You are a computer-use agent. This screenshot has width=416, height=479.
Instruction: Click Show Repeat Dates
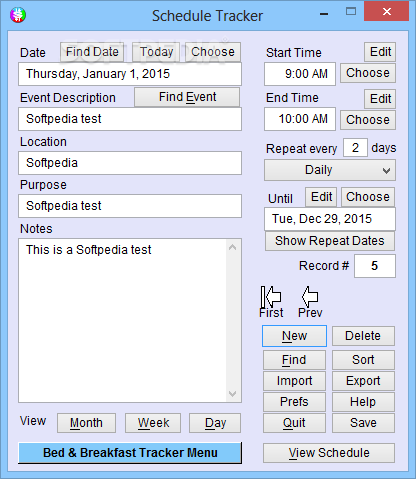[330, 241]
